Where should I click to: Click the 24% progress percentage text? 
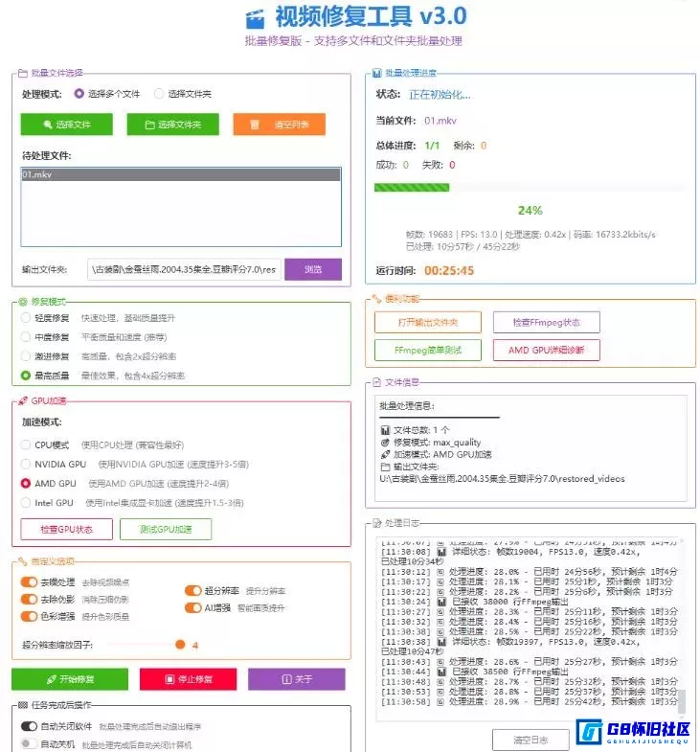click(530, 210)
